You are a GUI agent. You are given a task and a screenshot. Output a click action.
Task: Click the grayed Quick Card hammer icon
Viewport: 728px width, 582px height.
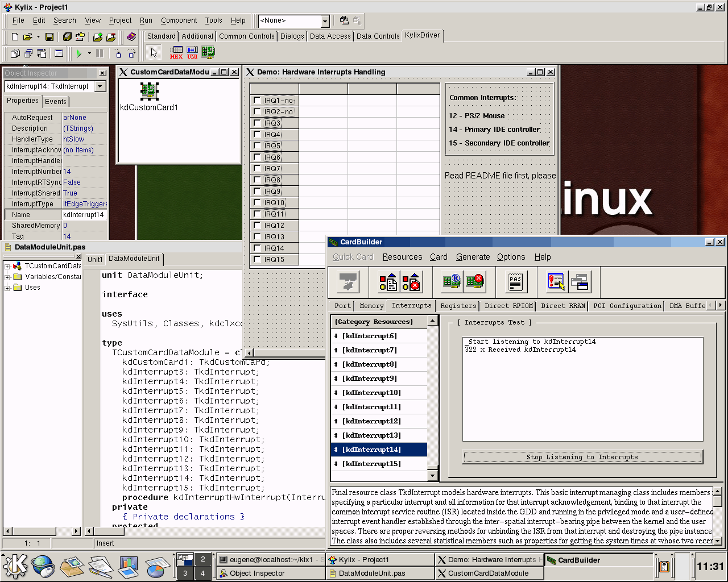click(x=348, y=281)
